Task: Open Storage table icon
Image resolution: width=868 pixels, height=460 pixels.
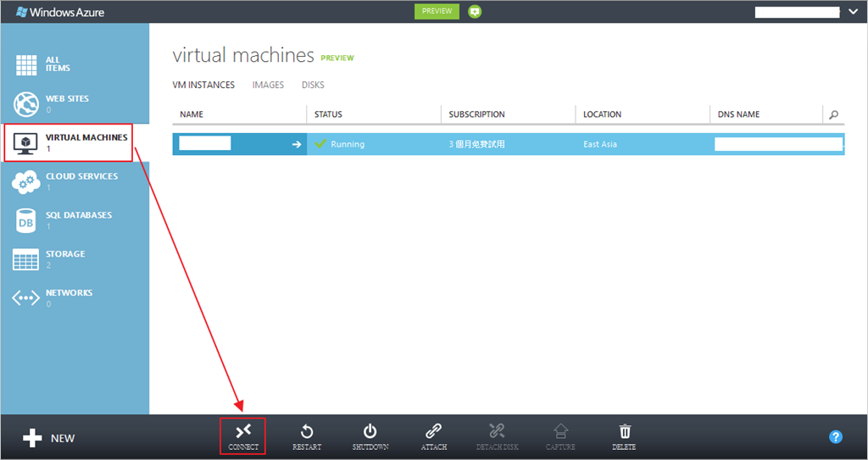Action: [26, 259]
